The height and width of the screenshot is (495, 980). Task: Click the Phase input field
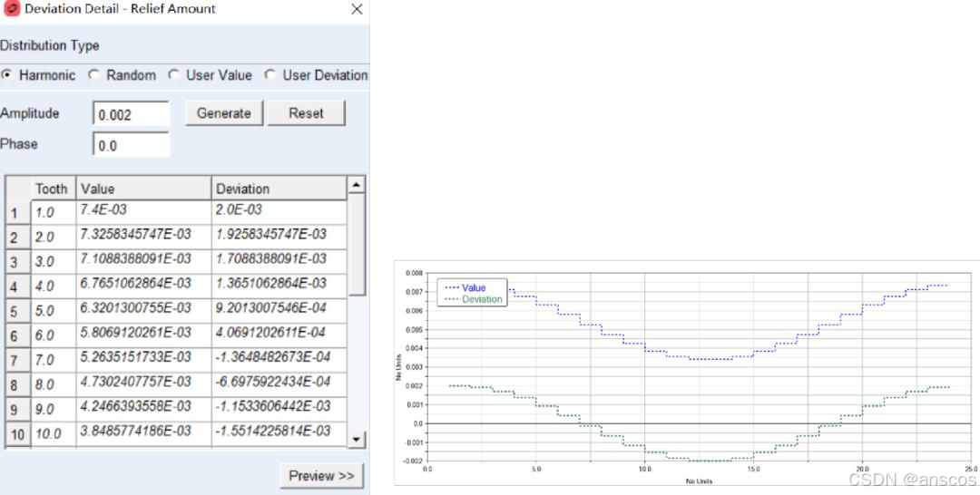pos(132,145)
